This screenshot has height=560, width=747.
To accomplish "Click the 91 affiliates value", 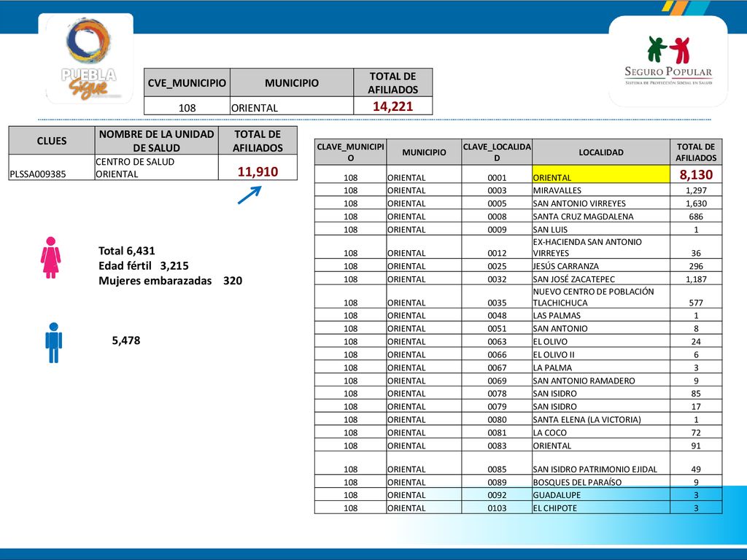I will (x=696, y=446).
